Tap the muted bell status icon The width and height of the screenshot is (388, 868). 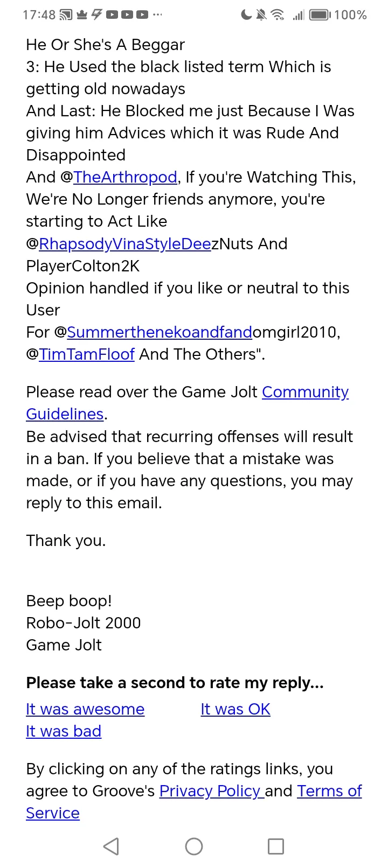(x=261, y=15)
